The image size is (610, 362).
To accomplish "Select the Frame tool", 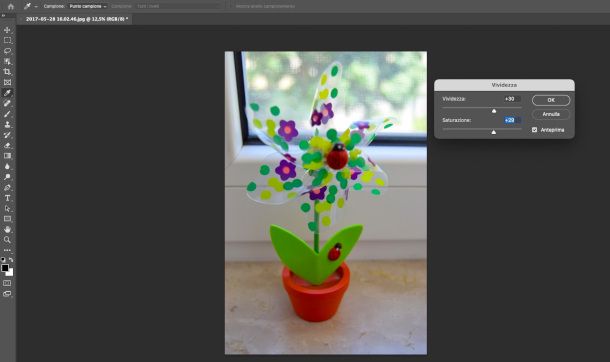I will click(7, 82).
